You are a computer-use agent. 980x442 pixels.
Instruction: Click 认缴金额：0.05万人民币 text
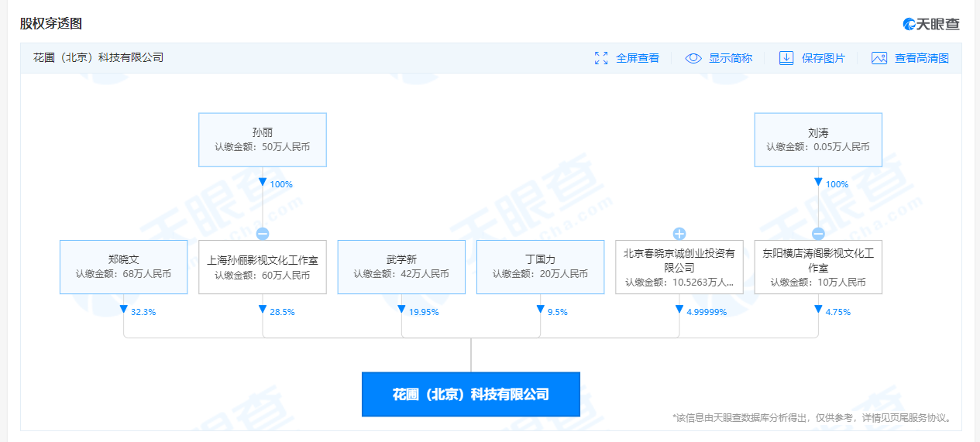818,146
